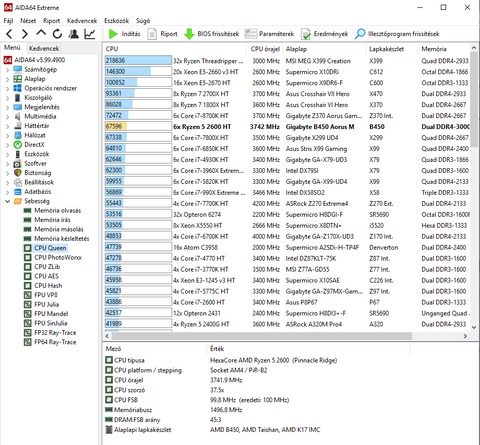Screen dimensions: 480x445
Task: Go up one level with the up arrow
Action: (41, 33)
